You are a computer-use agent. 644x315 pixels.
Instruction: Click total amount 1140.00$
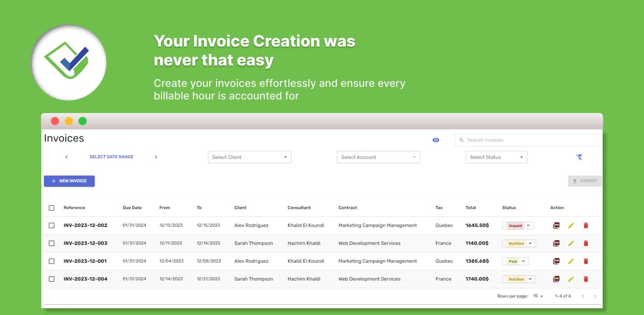[x=477, y=243]
